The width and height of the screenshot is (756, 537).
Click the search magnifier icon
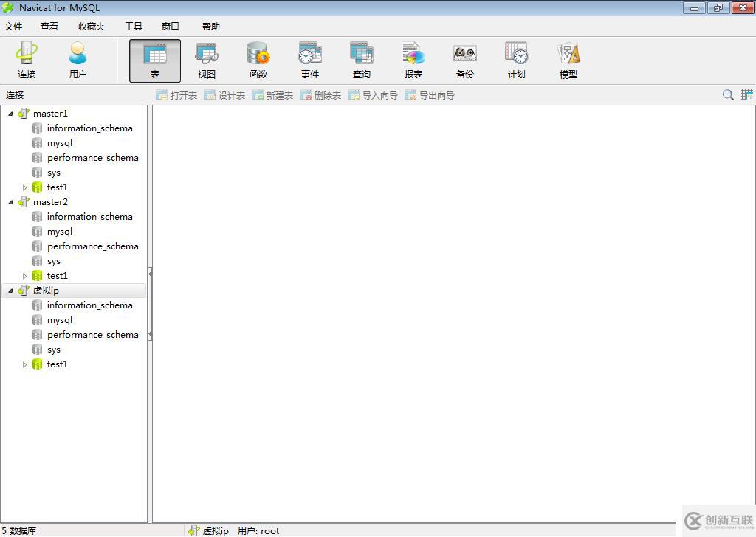click(728, 95)
